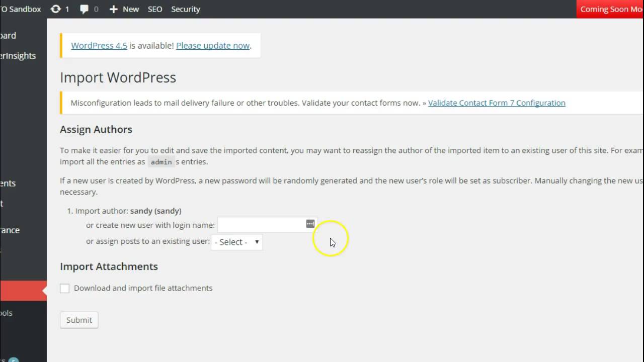Click the Import WordPress heading
The width and height of the screenshot is (644, 362).
(118, 77)
